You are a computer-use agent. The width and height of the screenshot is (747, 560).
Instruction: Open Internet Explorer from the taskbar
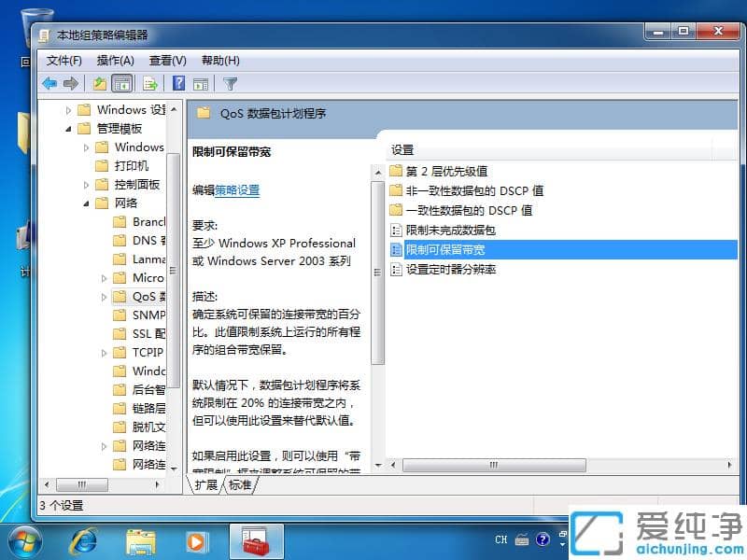[x=84, y=539]
